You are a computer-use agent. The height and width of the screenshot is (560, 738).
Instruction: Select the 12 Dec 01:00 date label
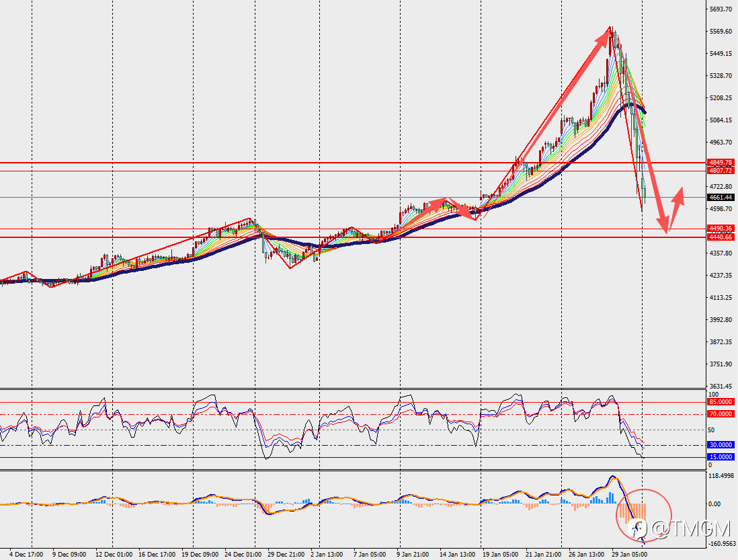pyautogui.click(x=114, y=555)
